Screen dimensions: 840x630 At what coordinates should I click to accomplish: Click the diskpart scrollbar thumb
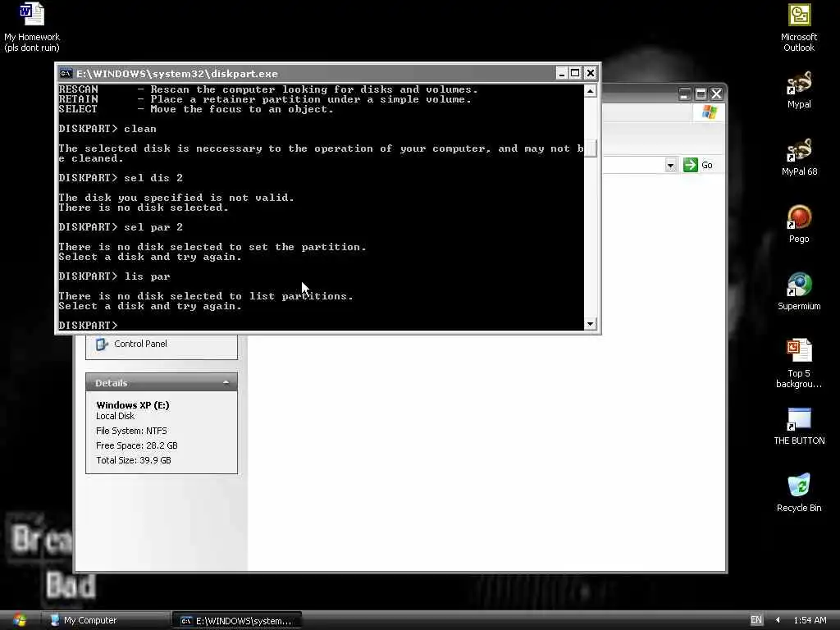click(x=590, y=148)
